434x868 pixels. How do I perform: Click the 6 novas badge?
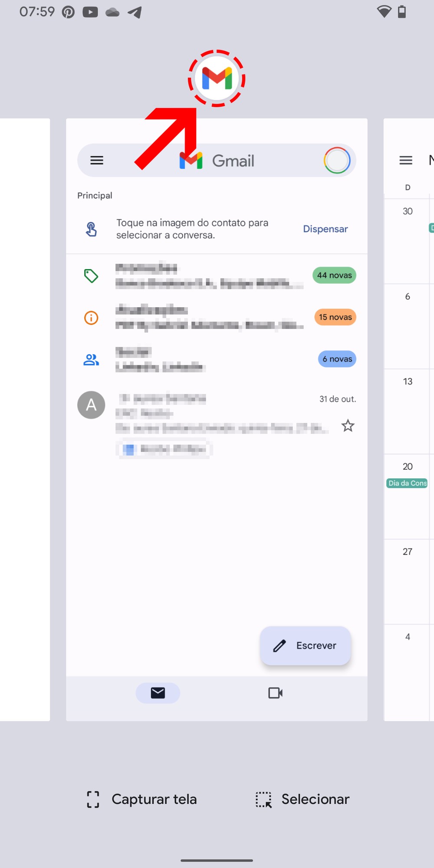(x=337, y=359)
